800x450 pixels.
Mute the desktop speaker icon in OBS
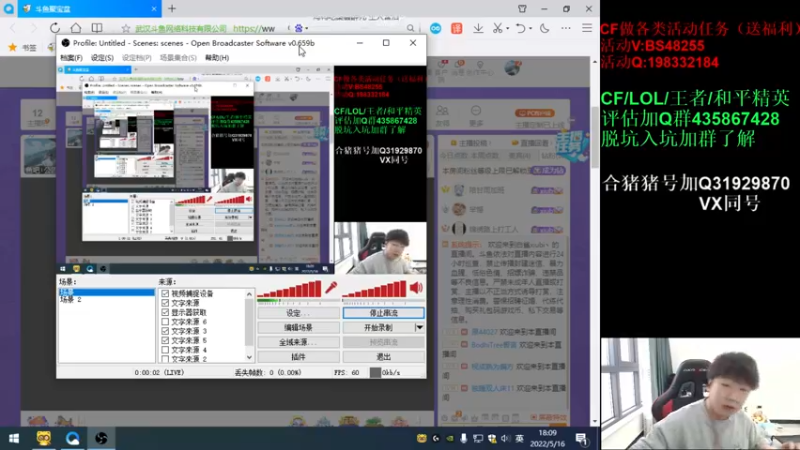coord(416,288)
